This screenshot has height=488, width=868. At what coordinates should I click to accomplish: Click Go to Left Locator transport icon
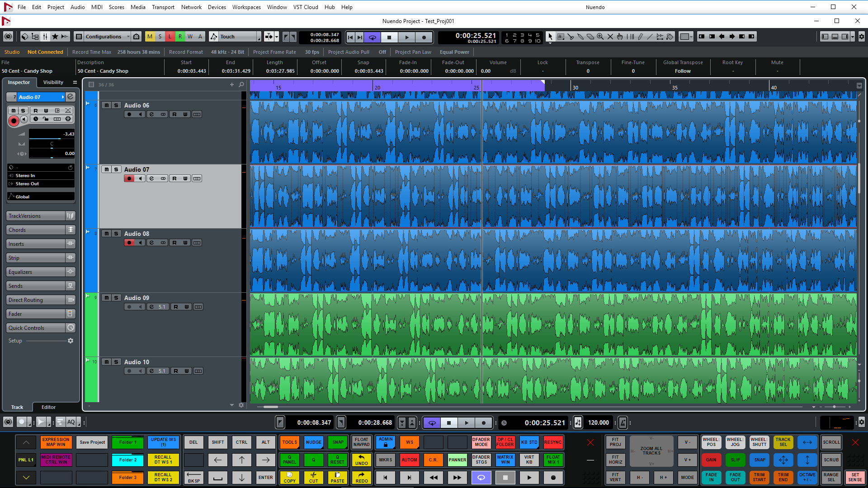click(x=350, y=37)
